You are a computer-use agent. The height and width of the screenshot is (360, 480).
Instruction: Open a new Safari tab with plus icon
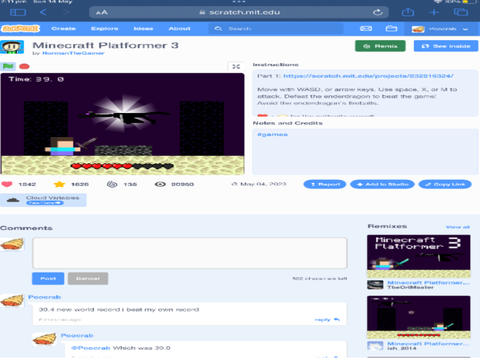[x=434, y=12]
